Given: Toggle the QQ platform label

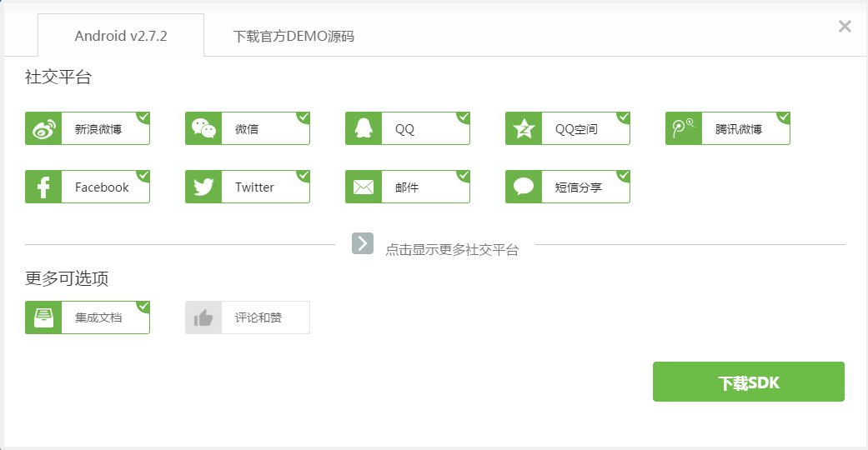Looking at the screenshot, I should point(404,129).
